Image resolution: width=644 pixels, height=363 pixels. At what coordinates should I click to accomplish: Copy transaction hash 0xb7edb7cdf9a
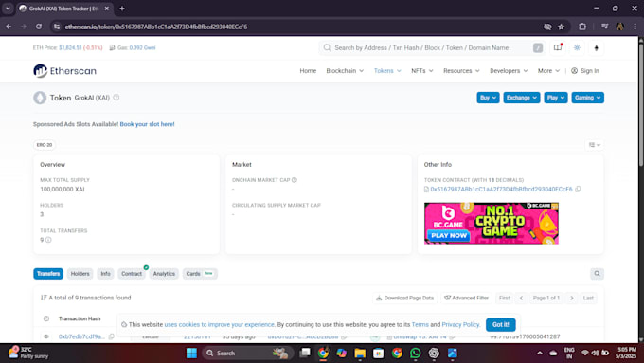[x=112, y=336]
